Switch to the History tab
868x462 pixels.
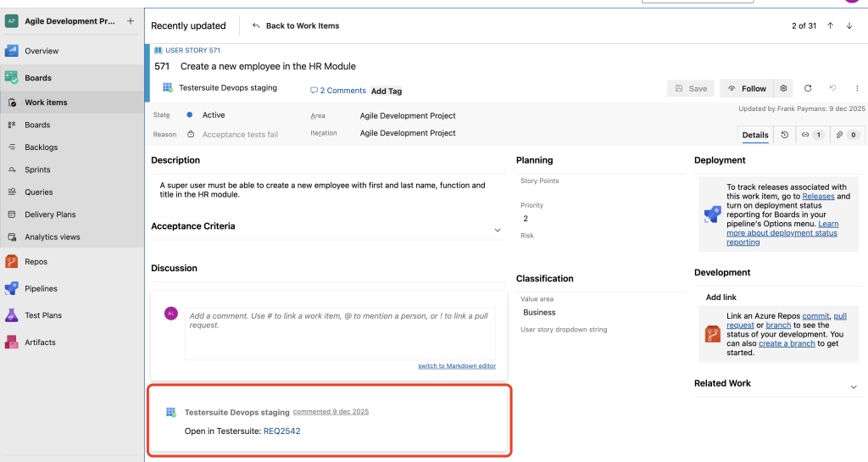click(x=785, y=135)
